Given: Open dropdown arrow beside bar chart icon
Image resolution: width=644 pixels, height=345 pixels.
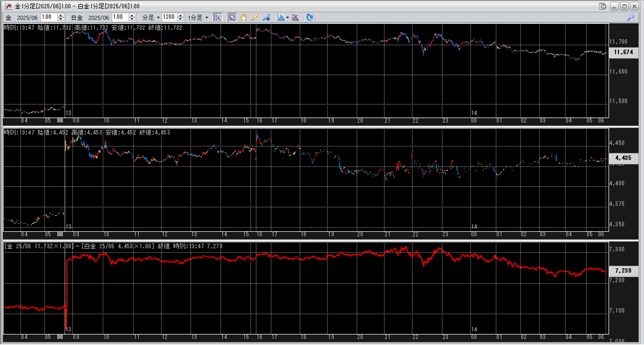Looking at the screenshot, I should pyautogui.click(x=287, y=18).
